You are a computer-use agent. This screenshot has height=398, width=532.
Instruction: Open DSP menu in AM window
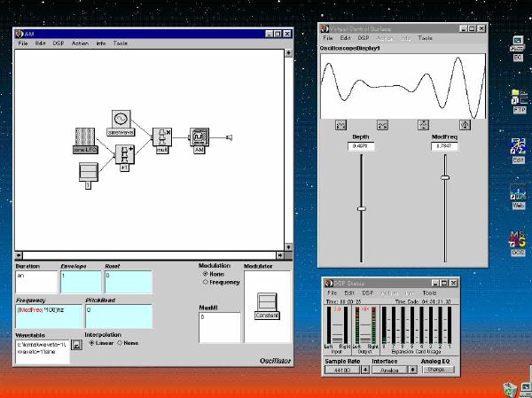(x=59, y=43)
